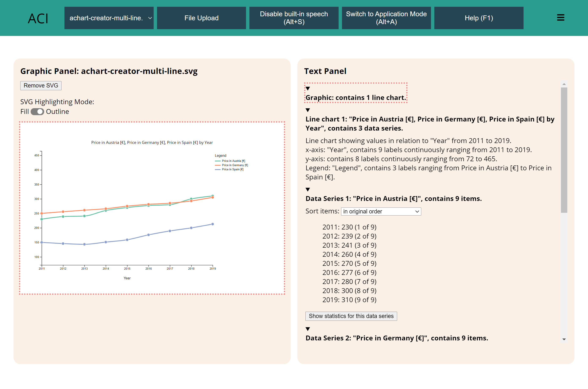The width and height of the screenshot is (588, 389).
Task: Click the y-axis label 450
Action: coord(37,155)
